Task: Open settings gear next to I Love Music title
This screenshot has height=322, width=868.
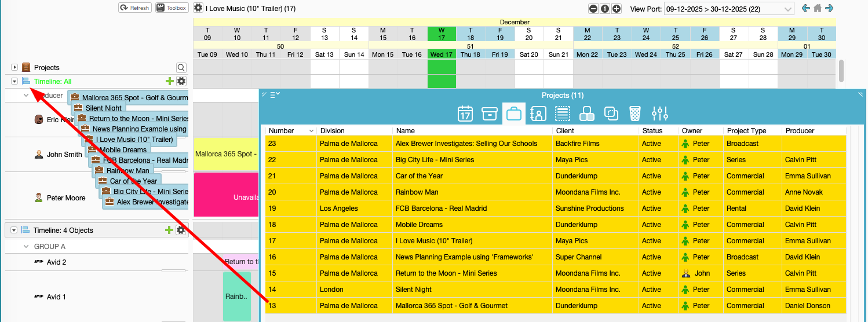Action: click(x=198, y=8)
